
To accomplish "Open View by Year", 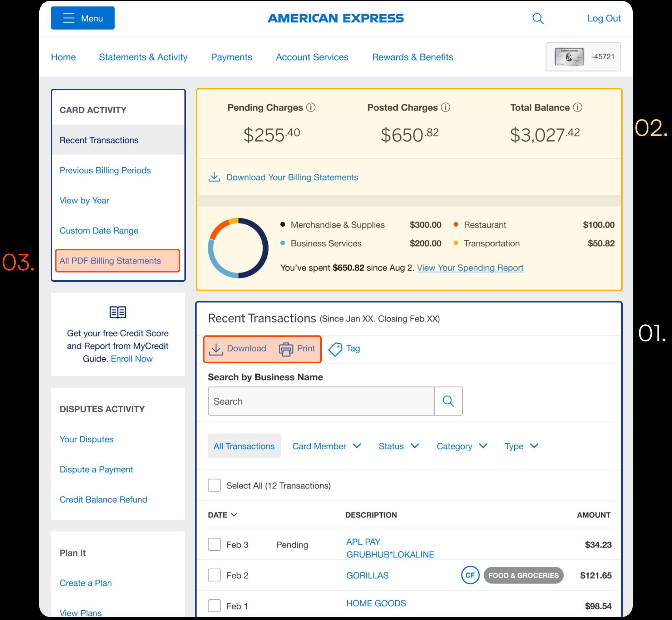I will (84, 200).
